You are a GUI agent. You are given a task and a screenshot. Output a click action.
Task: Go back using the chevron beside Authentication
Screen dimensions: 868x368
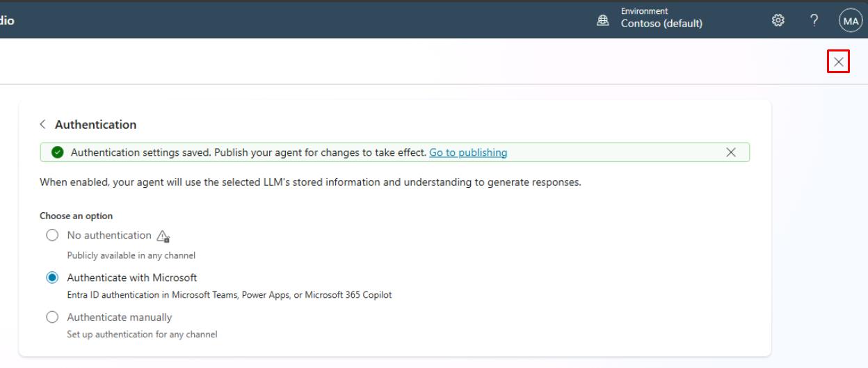(x=43, y=125)
